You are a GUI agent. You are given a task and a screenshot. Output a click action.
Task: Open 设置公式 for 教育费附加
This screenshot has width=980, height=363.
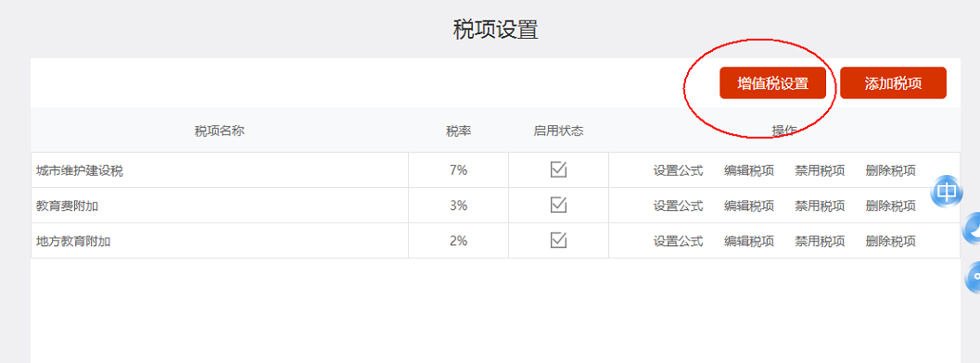coord(678,206)
